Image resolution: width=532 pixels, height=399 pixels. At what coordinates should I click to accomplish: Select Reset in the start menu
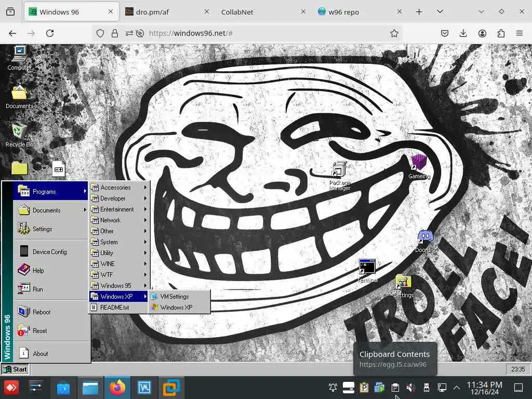pyautogui.click(x=51, y=330)
